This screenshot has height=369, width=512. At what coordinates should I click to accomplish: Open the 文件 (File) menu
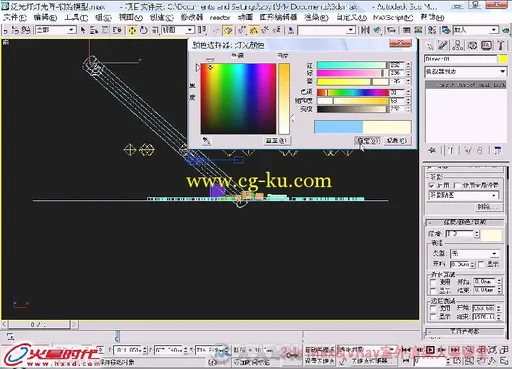(x=15, y=17)
